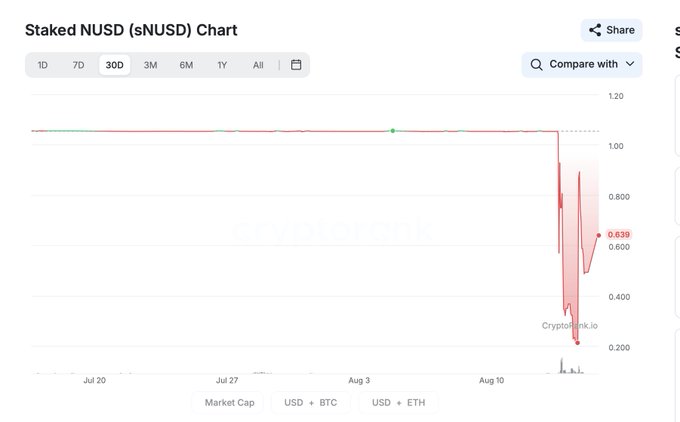The height and width of the screenshot is (422, 680).
Task: Select the 30D time range tab
Action: [114, 65]
